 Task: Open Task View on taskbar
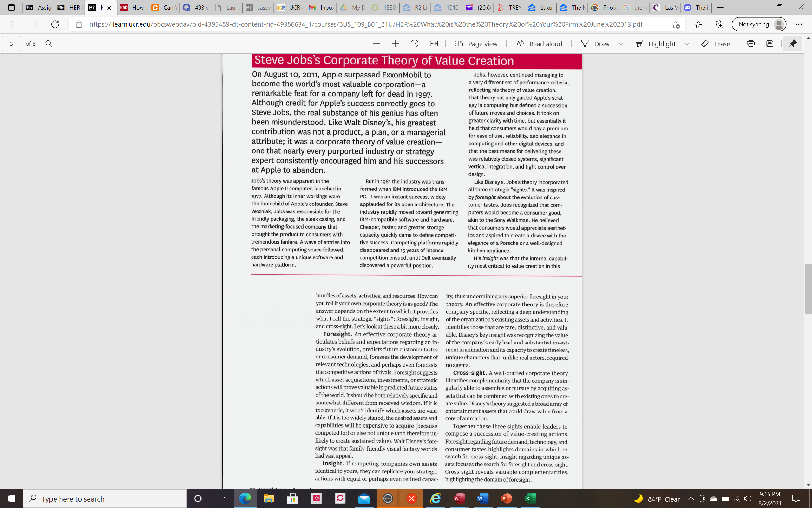[x=220, y=498]
